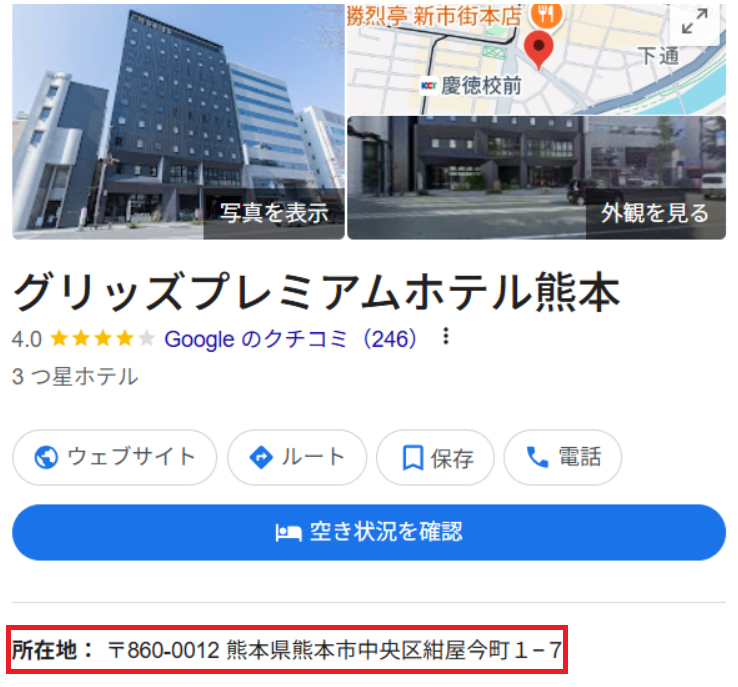Screen dimensions: 738x687
Task: Click the blue directions diamond icon
Action: point(261,457)
